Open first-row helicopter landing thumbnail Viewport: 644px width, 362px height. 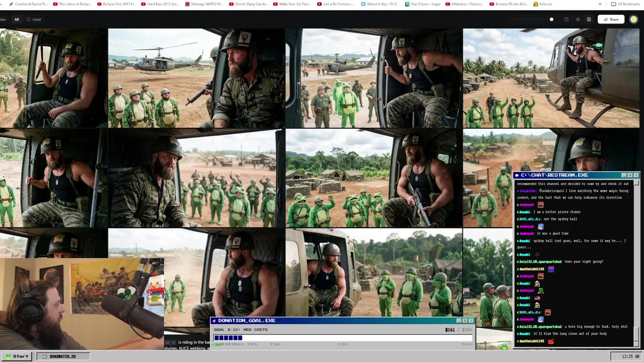tap(196, 78)
